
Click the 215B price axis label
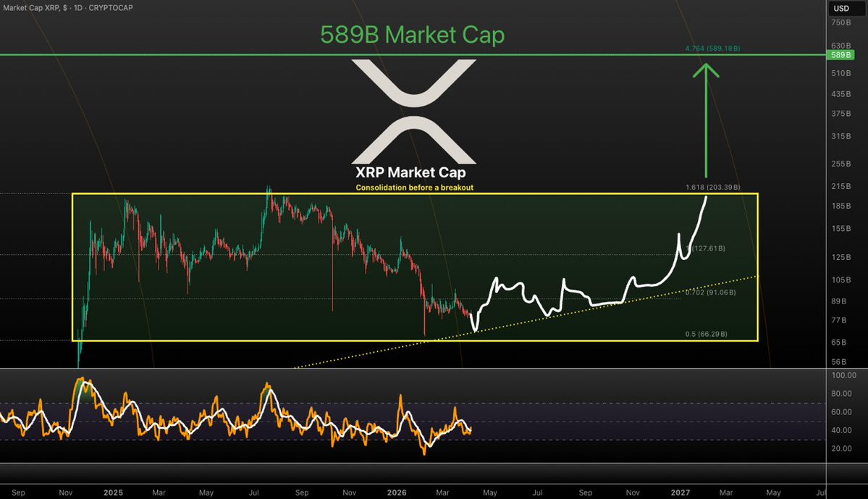pos(841,187)
